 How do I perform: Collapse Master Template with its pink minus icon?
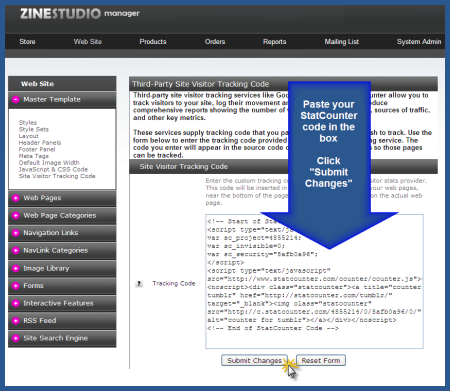click(16, 99)
